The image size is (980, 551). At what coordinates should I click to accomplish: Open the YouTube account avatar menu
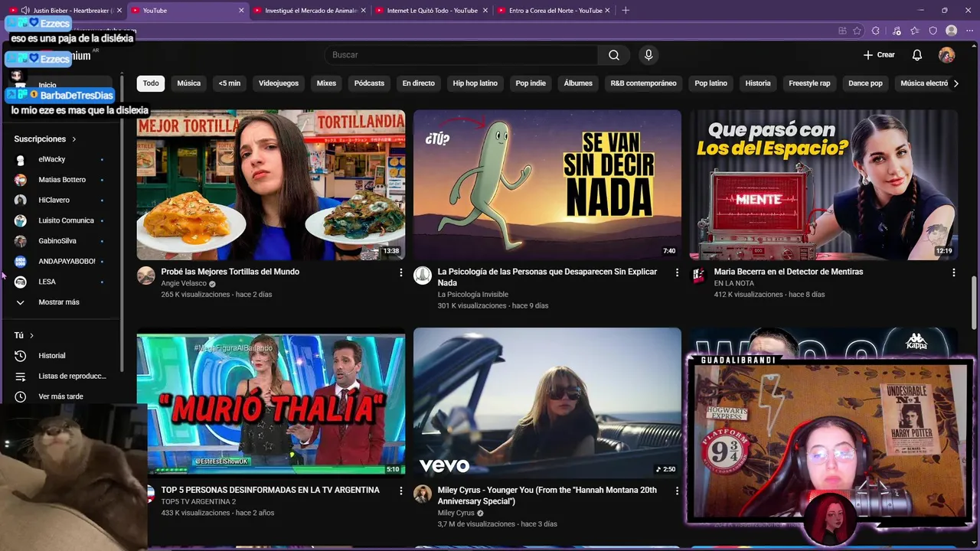(x=946, y=55)
